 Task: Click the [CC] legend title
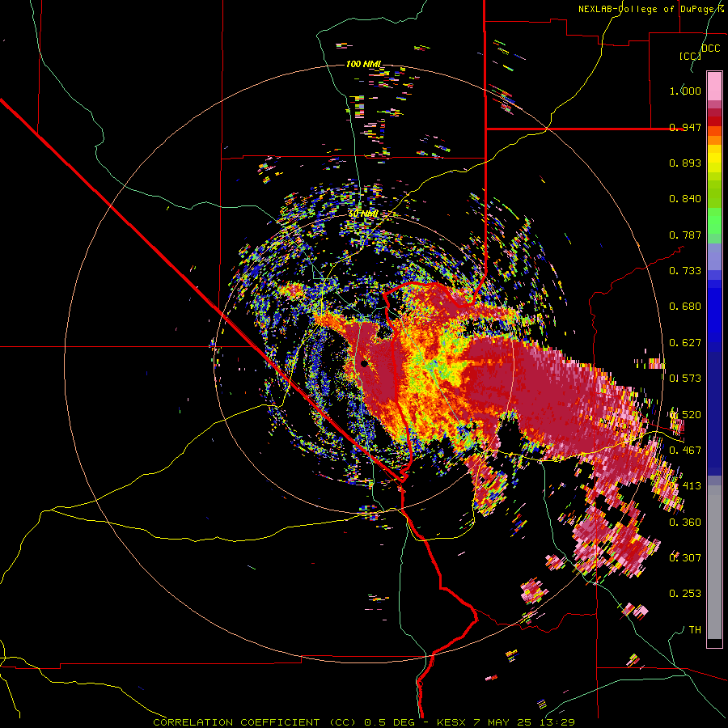click(690, 56)
